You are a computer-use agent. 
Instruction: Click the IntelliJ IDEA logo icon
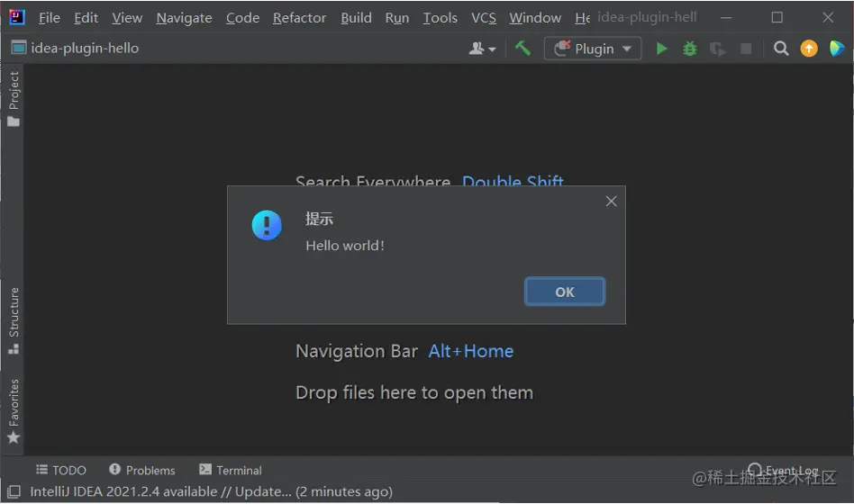(17, 17)
